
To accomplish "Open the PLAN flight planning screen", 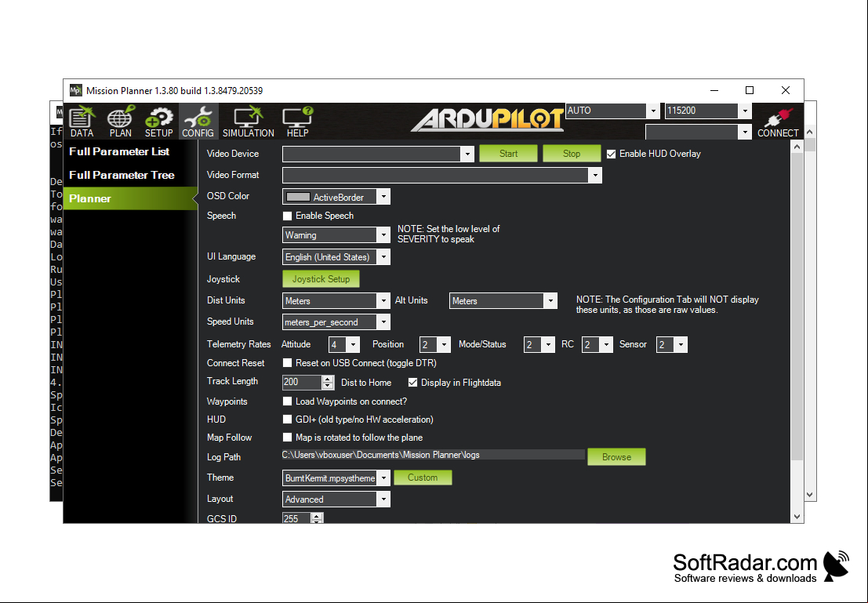I will (x=120, y=122).
